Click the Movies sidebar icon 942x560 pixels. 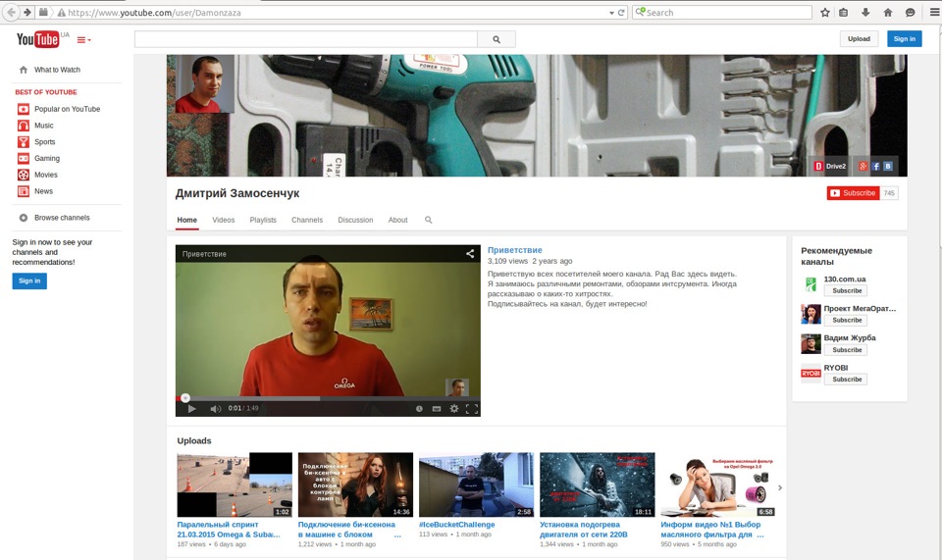click(x=24, y=175)
